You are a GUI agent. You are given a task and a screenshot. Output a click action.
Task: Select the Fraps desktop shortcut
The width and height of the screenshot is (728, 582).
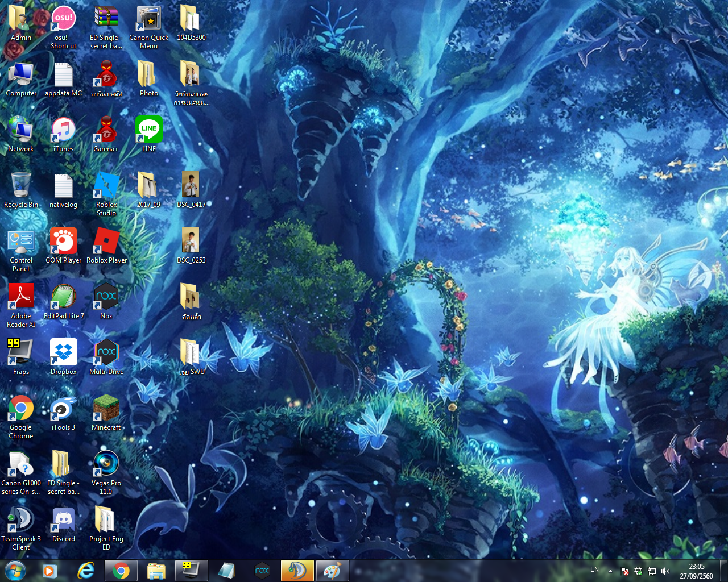point(21,357)
